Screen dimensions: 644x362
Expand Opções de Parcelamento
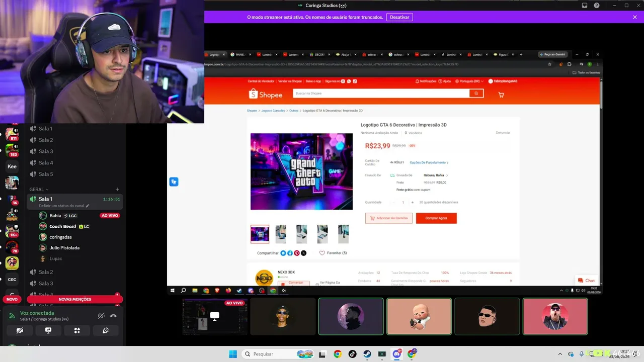429,162
